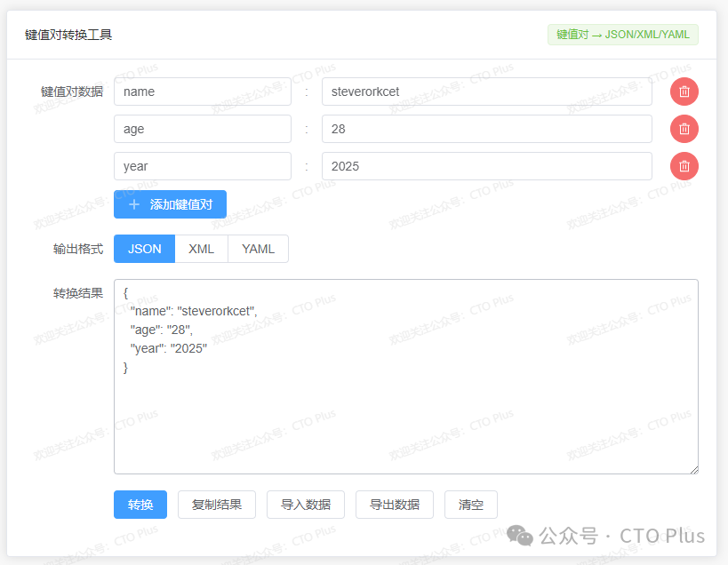Click the textarea resize handle at bottom-right corner
Image resolution: width=728 pixels, height=565 pixels.
coord(693,468)
